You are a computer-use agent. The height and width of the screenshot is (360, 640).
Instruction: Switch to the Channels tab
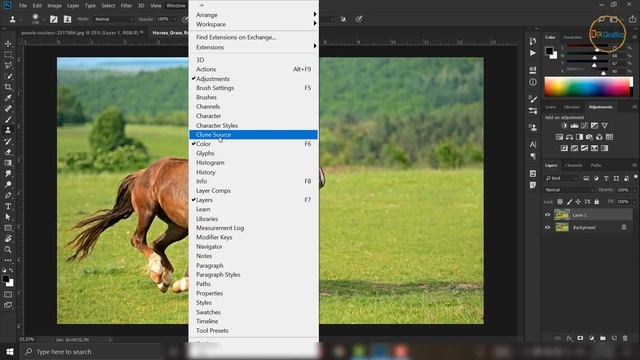point(573,165)
